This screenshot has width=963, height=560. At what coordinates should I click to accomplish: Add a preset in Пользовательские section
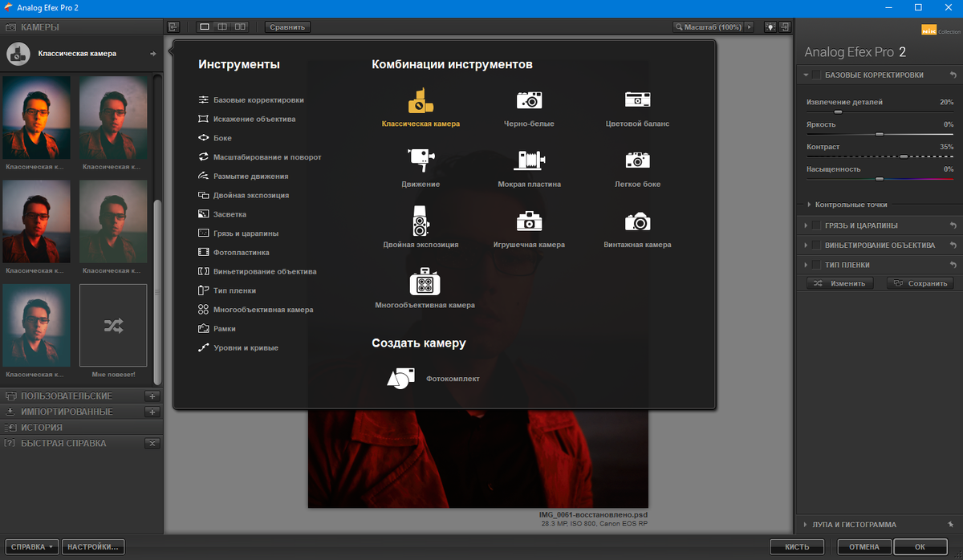coord(152,396)
